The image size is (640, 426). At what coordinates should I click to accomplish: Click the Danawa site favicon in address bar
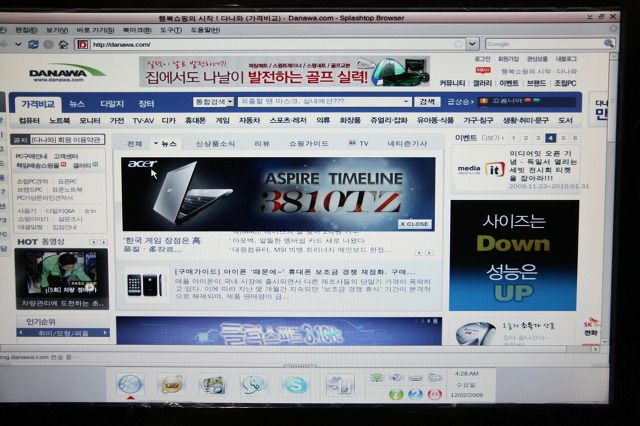coord(83,44)
